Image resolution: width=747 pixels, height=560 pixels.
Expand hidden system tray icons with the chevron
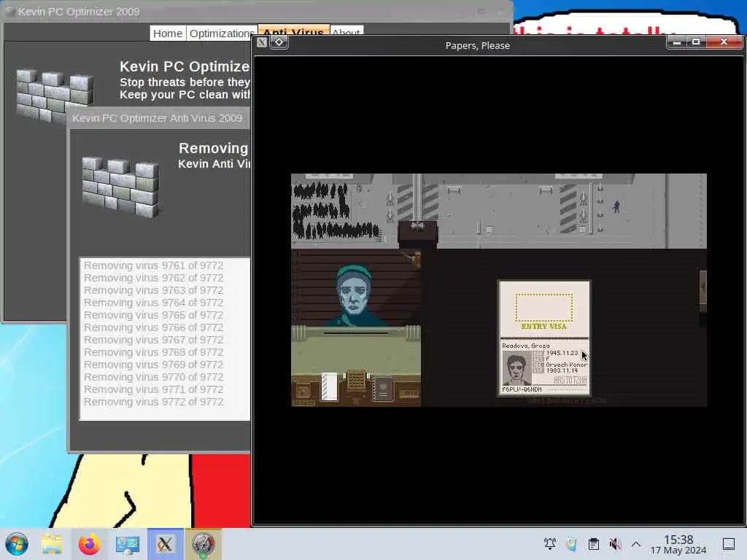636,543
